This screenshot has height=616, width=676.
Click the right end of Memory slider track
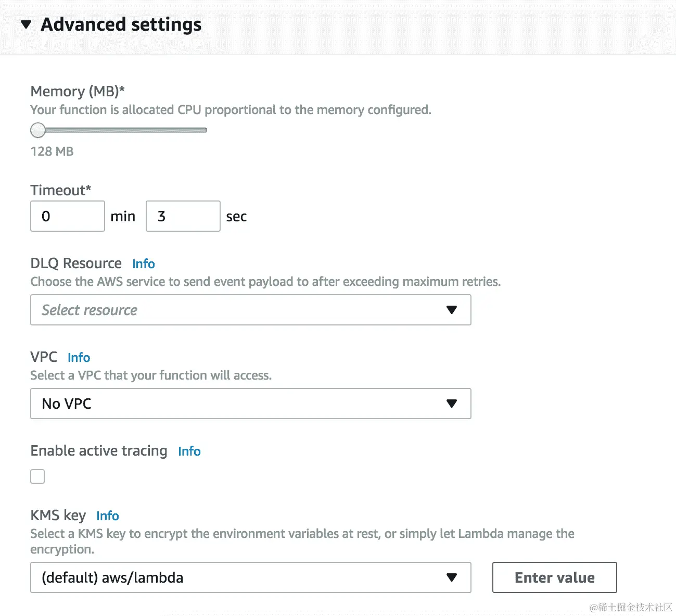pyautogui.click(x=205, y=130)
